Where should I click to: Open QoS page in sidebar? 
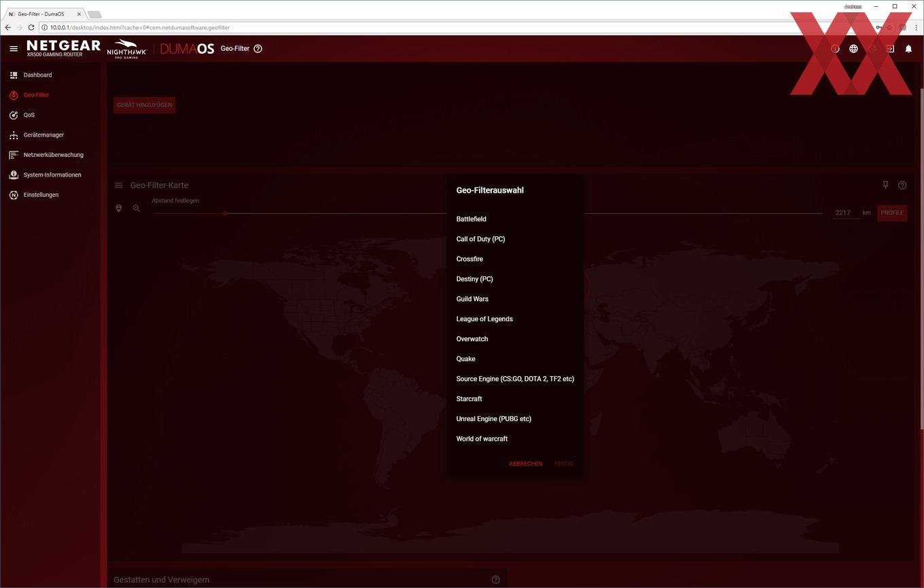tap(29, 115)
